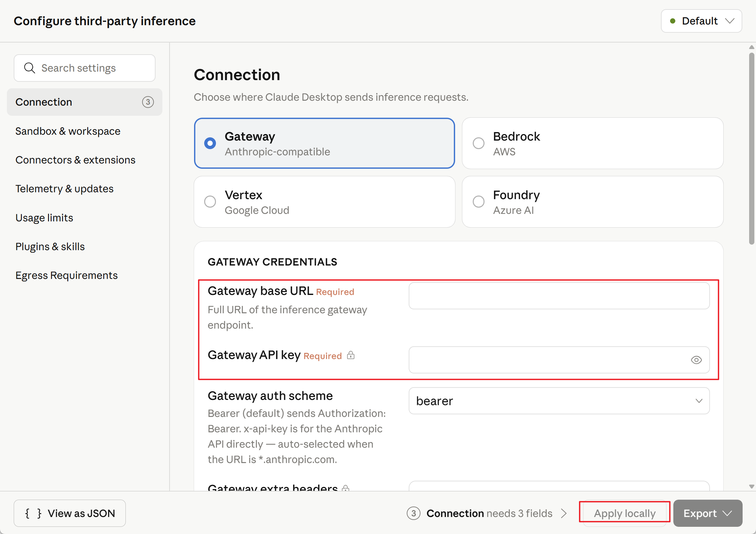Click the GATEWAY CREDENTIALS heading
Screen dimensions: 756x534
pos(272,262)
